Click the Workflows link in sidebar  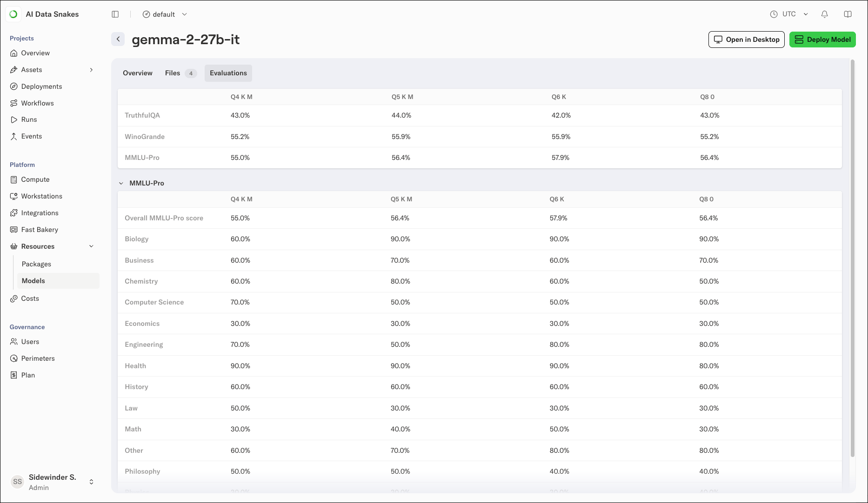(37, 103)
